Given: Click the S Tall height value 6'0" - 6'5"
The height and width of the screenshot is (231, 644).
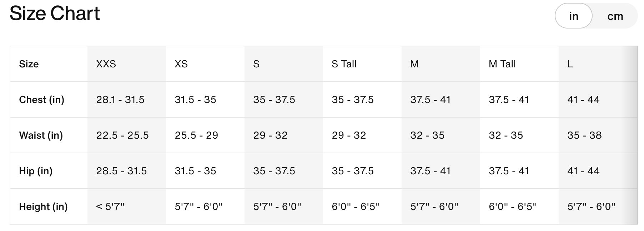Looking at the screenshot, I should [356, 207].
